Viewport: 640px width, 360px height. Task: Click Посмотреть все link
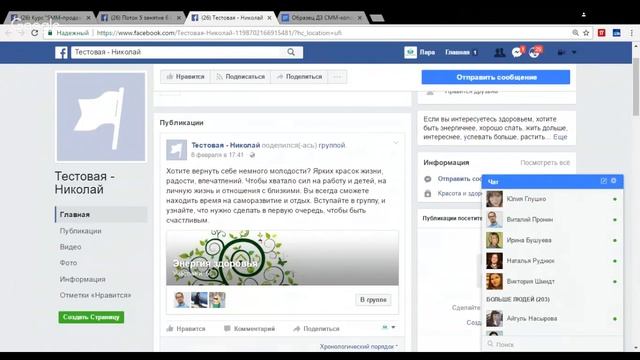pos(545,163)
